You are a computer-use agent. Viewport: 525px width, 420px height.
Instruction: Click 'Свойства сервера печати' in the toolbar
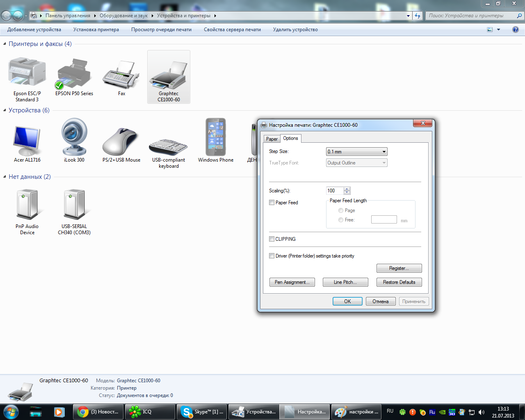(x=232, y=30)
